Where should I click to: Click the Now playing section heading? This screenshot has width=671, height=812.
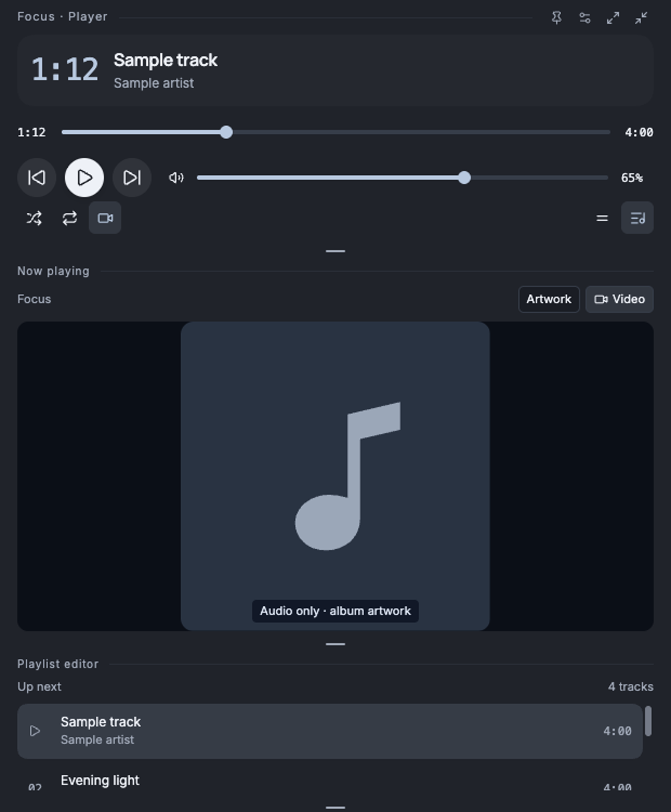(x=53, y=271)
